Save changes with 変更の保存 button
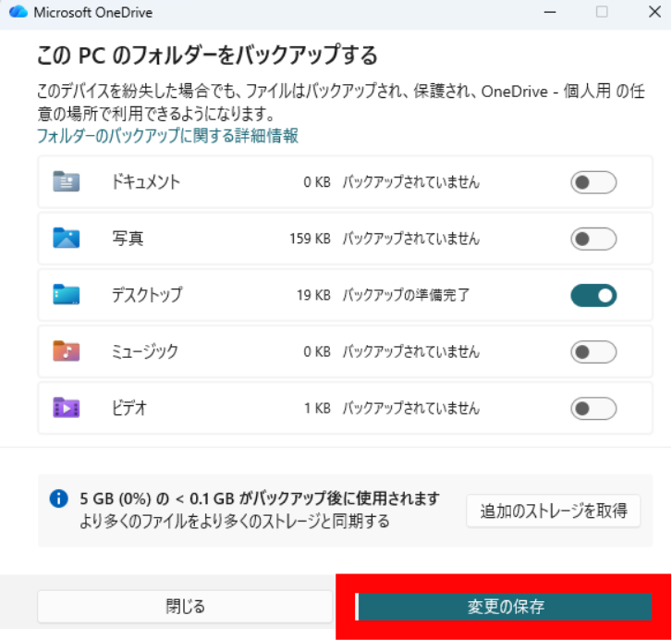Screen dimensions: 672x640 pyautogui.click(x=504, y=607)
